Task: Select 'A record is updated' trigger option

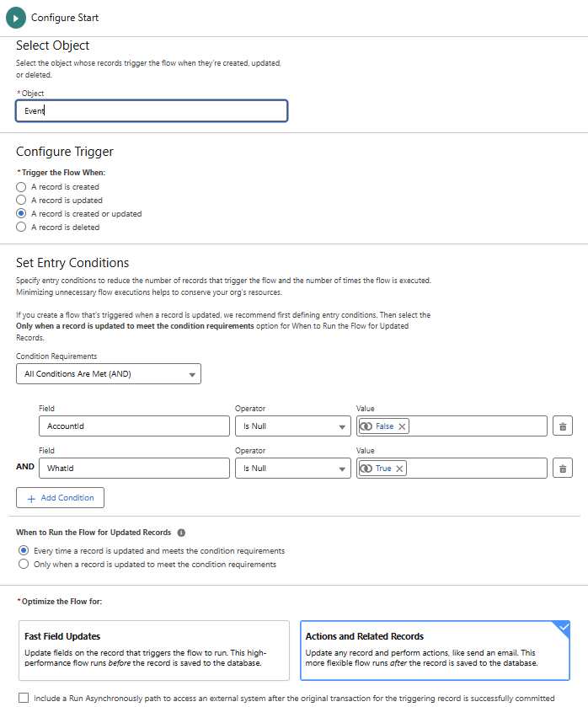Action: [x=22, y=201]
